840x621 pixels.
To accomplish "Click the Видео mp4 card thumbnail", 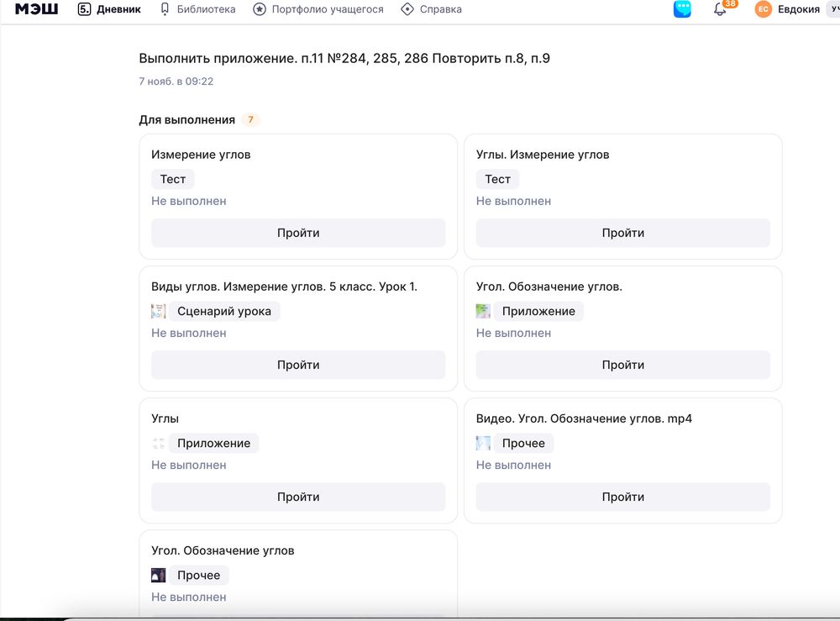I will [483, 443].
